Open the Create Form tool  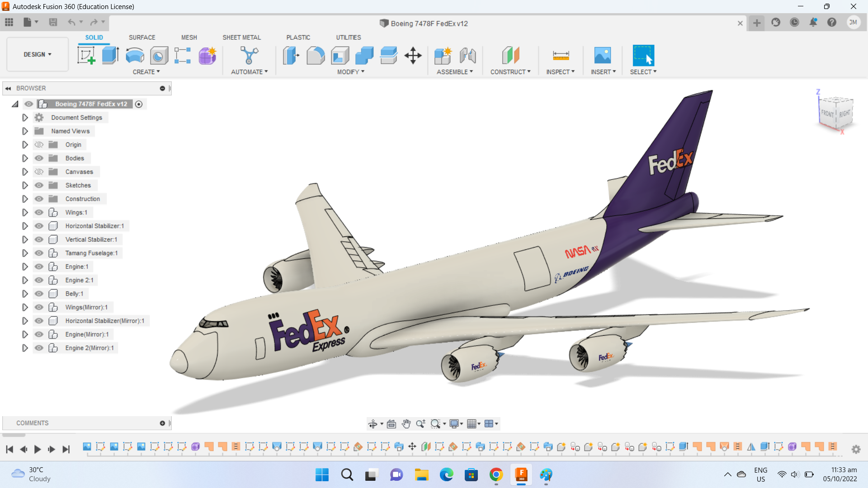coord(208,56)
